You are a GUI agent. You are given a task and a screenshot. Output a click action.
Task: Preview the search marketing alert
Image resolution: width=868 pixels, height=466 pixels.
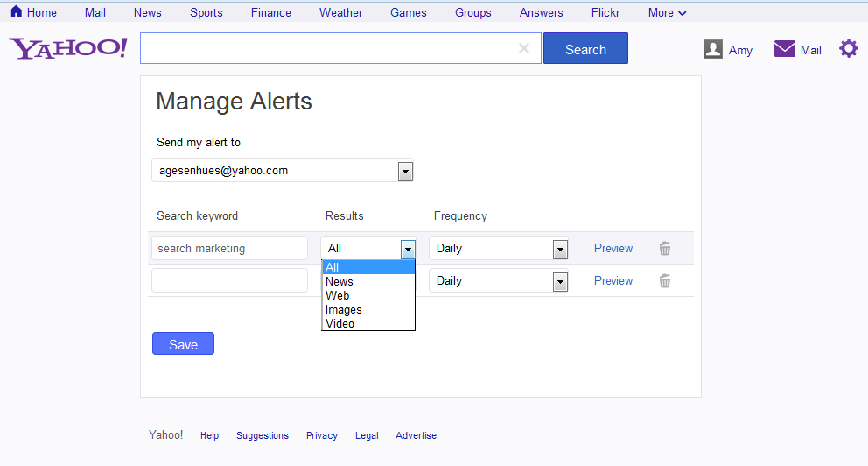point(612,249)
